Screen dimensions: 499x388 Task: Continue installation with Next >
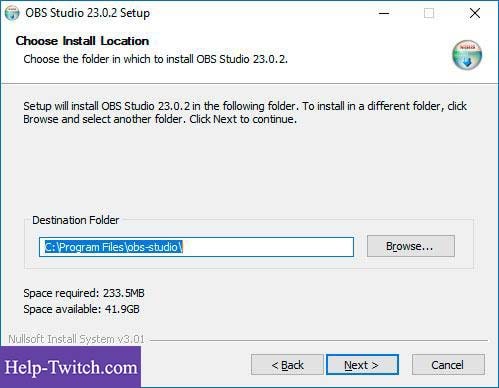click(362, 365)
